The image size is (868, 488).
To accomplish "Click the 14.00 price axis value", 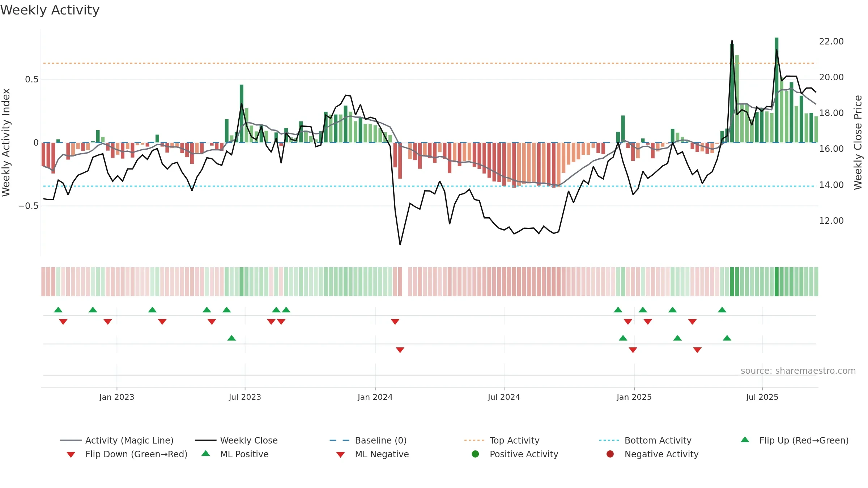I will (831, 185).
